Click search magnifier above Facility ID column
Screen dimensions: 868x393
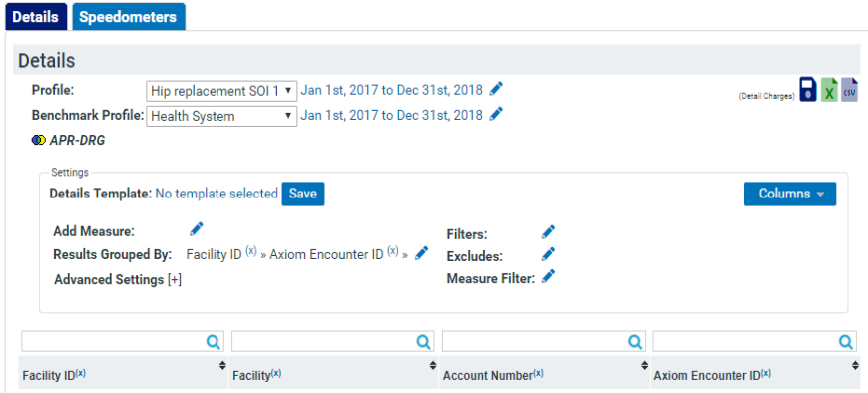214,342
